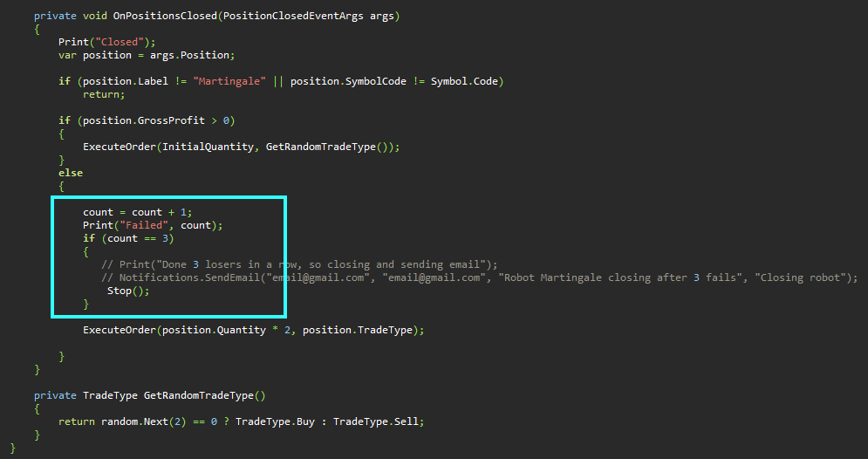
Task: Click the if (count == 3) condition
Action: click(x=128, y=238)
